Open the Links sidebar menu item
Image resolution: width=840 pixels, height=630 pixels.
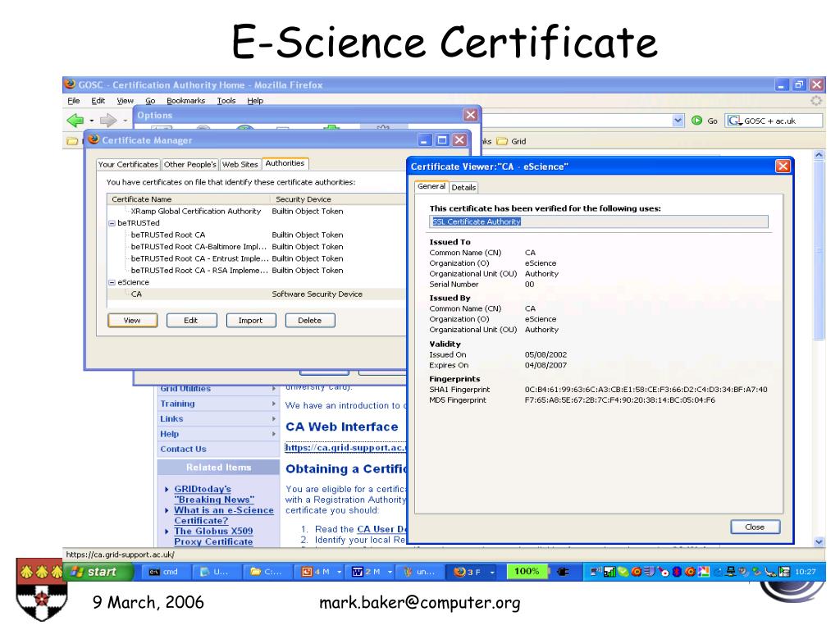218,419
